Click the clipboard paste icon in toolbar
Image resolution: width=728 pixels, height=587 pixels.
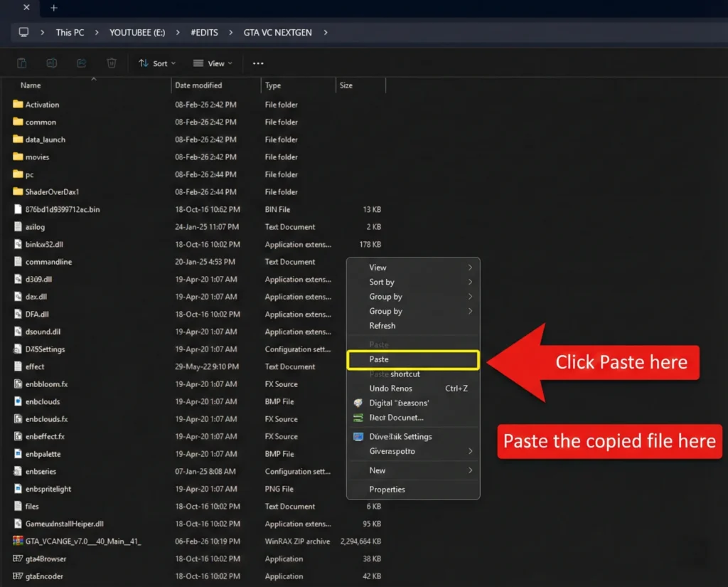coord(22,63)
